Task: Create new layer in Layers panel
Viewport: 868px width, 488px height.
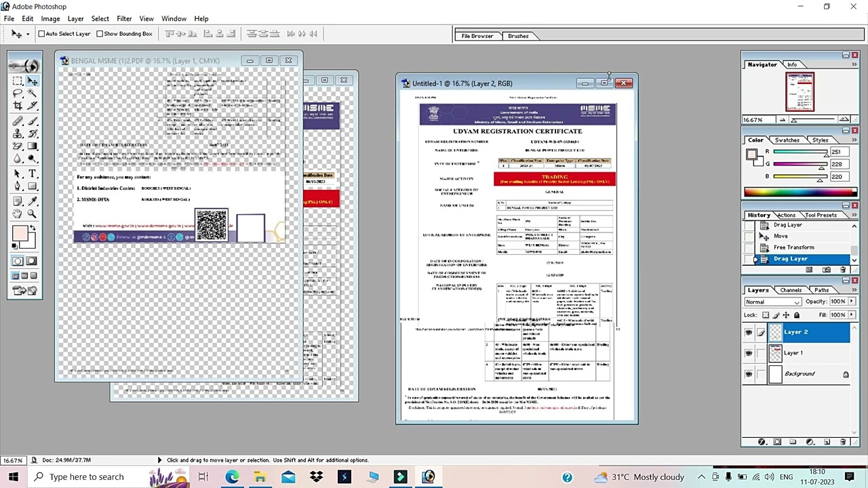Action: pyautogui.click(x=827, y=441)
